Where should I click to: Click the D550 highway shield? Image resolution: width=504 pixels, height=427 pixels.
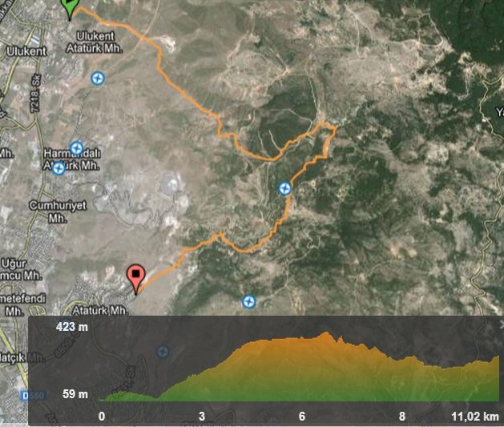(34, 395)
